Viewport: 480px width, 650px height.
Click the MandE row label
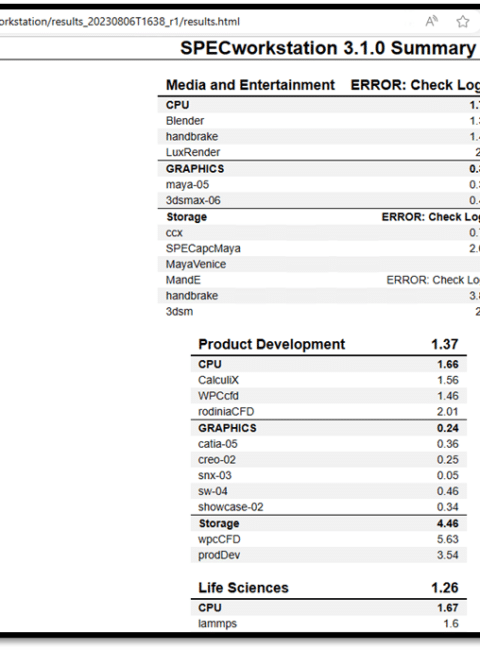(183, 280)
